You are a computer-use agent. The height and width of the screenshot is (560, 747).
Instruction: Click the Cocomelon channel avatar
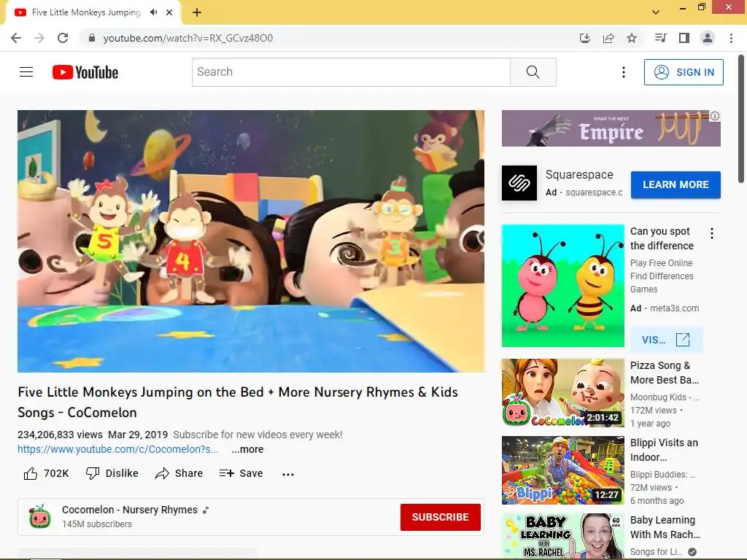39,517
